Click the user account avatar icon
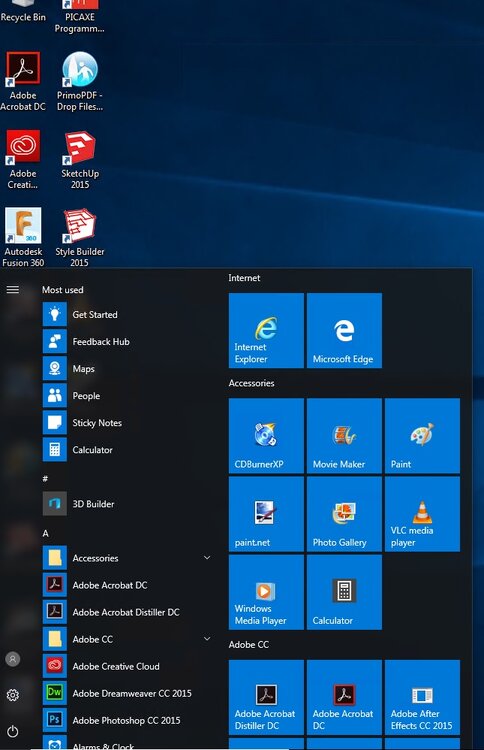This screenshot has height=750, width=484. [x=13, y=659]
